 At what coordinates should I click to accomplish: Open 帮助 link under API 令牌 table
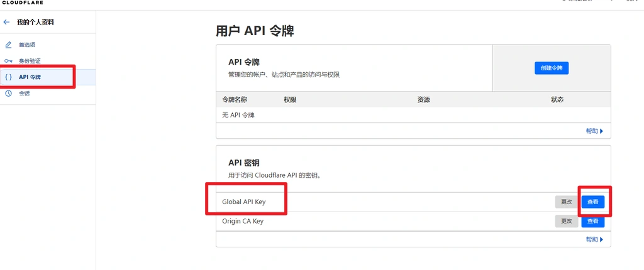pyautogui.click(x=595, y=131)
